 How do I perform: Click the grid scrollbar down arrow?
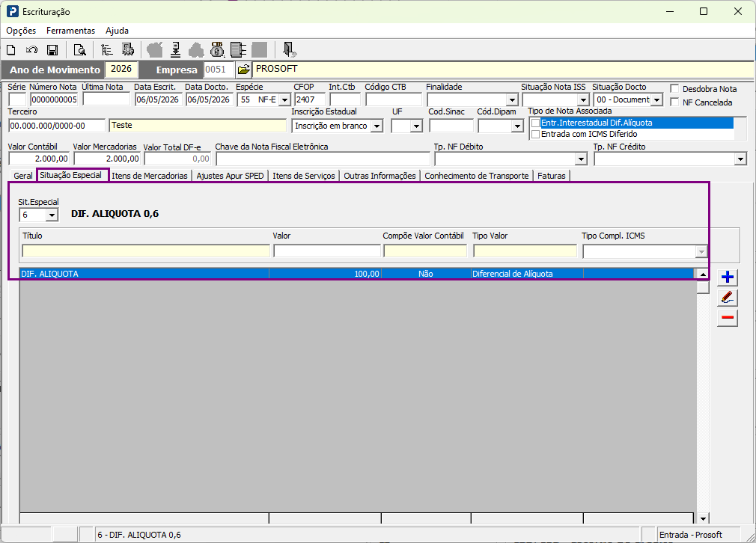point(703,518)
